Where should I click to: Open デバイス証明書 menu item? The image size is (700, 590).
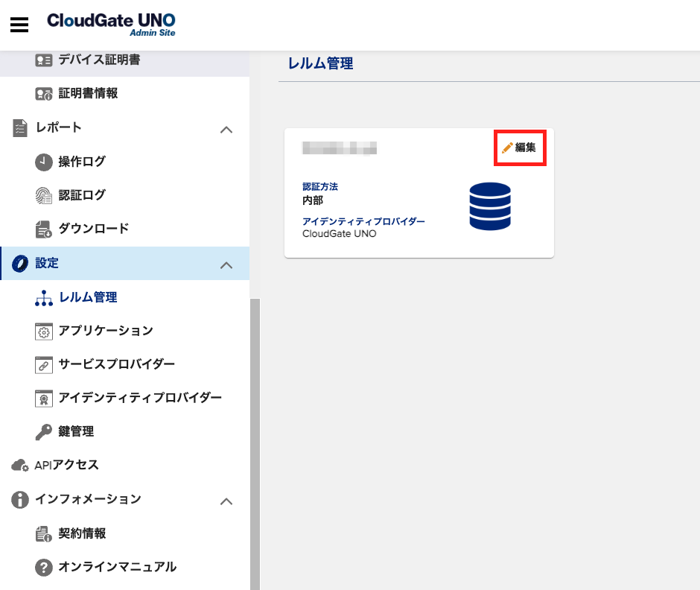99,60
